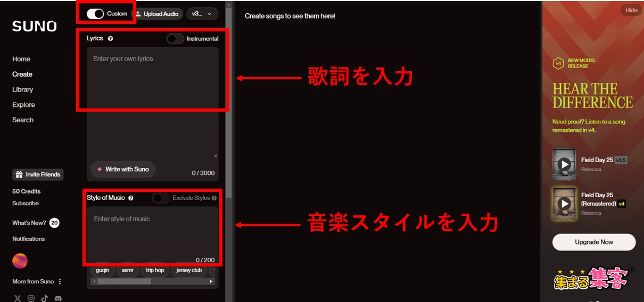
Task: Toggle the Instrumental switch
Action: pyautogui.click(x=175, y=39)
